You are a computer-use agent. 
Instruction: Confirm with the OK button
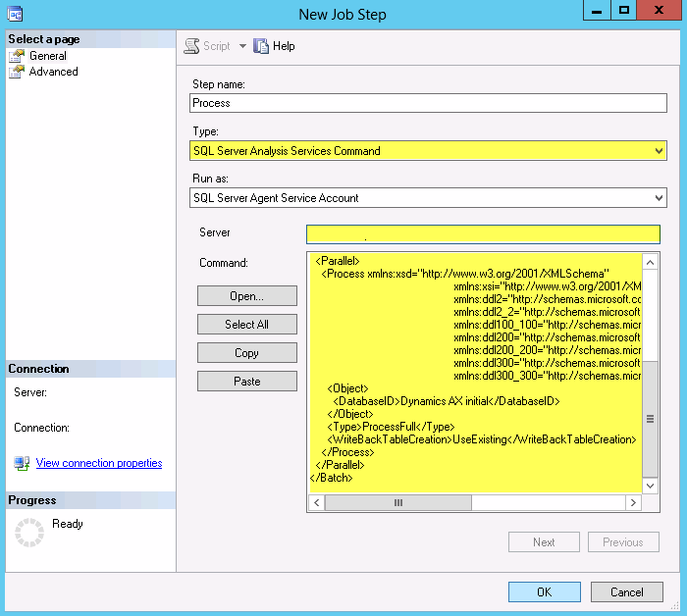pos(545,591)
